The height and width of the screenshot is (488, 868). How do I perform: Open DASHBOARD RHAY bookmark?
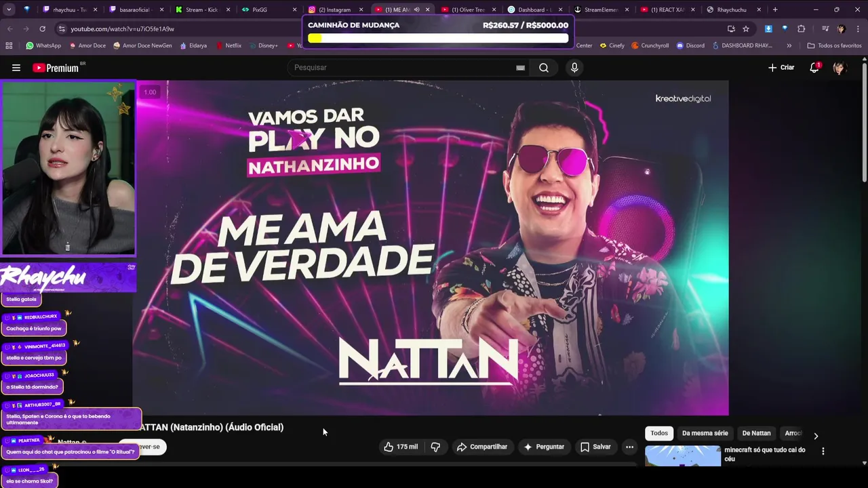[x=742, y=45]
